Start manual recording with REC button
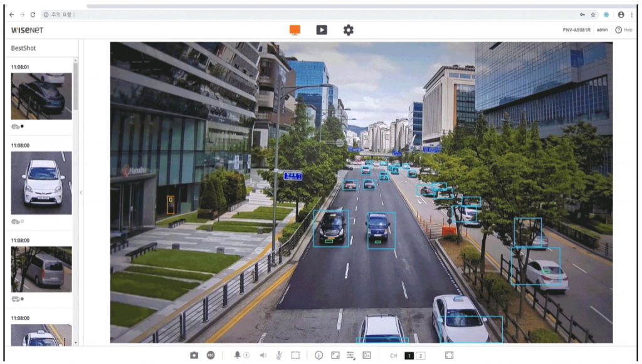This screenshot has width=642, height=364. [x=211, y=355]
